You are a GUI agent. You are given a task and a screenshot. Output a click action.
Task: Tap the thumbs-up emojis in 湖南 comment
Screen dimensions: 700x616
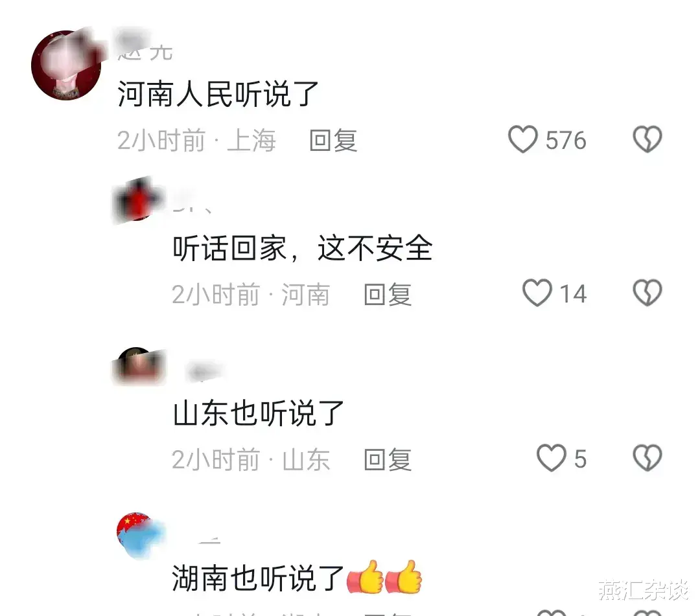pyautogui.click(x=384, y=576)
